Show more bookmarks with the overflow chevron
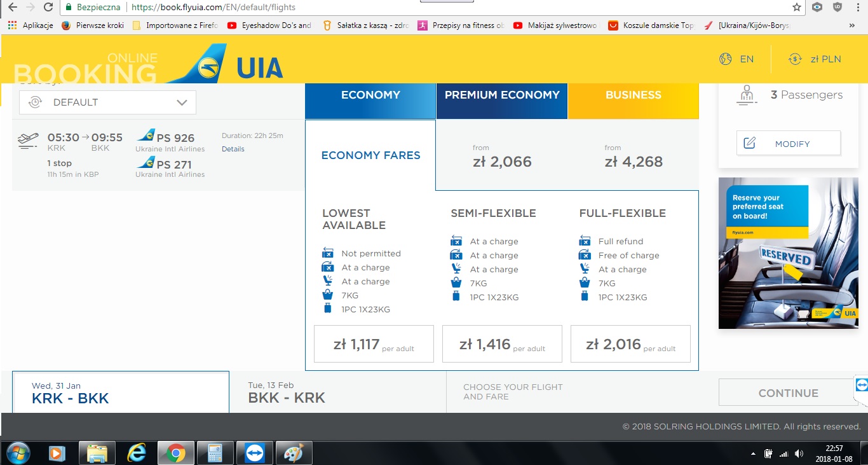868x465 pixels. (x=852, y=25)
